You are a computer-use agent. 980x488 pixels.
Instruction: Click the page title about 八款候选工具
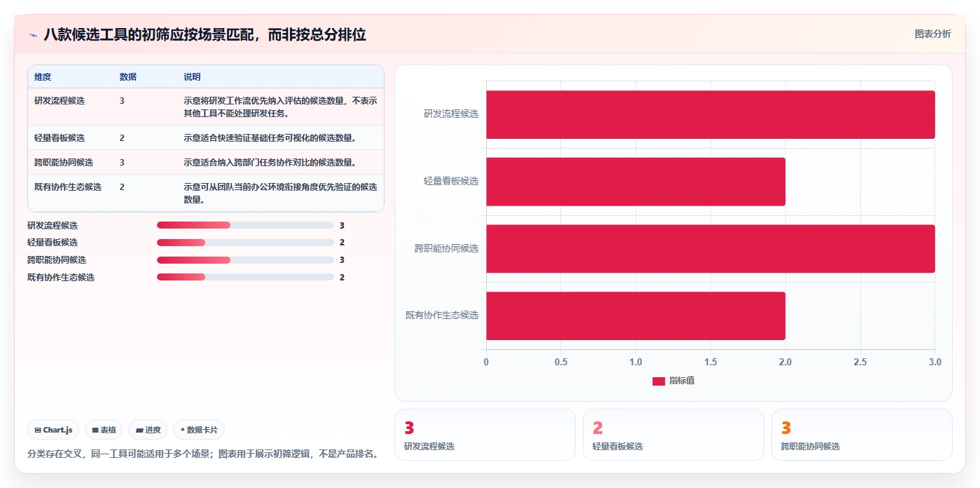coord(205,34)
